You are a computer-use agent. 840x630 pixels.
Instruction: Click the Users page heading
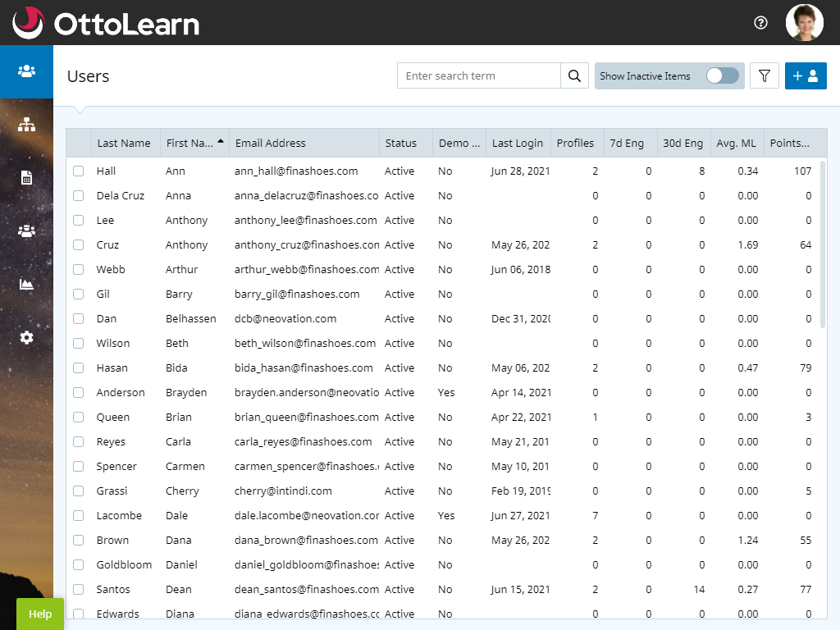click(x=89, y=76)
